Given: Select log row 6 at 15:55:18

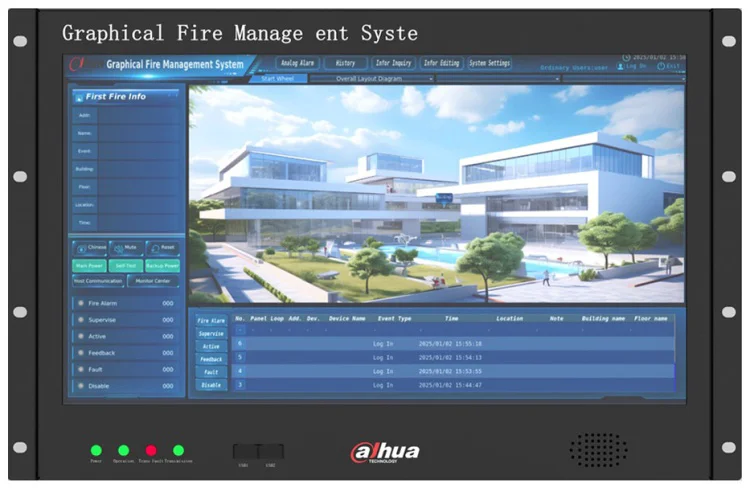Looking at the screenshot, I should 453,344.
